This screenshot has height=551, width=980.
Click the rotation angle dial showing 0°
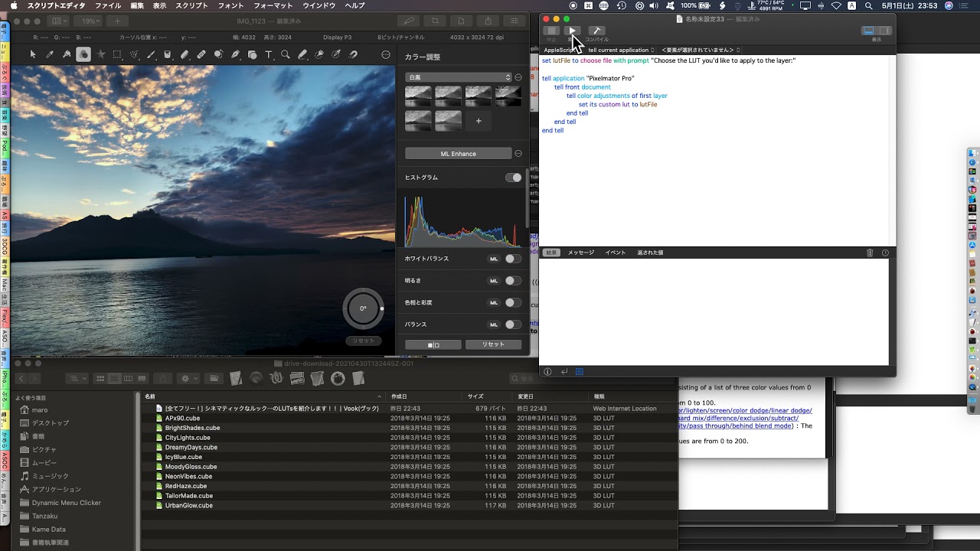pyautogui.click(x=363, y=308)
